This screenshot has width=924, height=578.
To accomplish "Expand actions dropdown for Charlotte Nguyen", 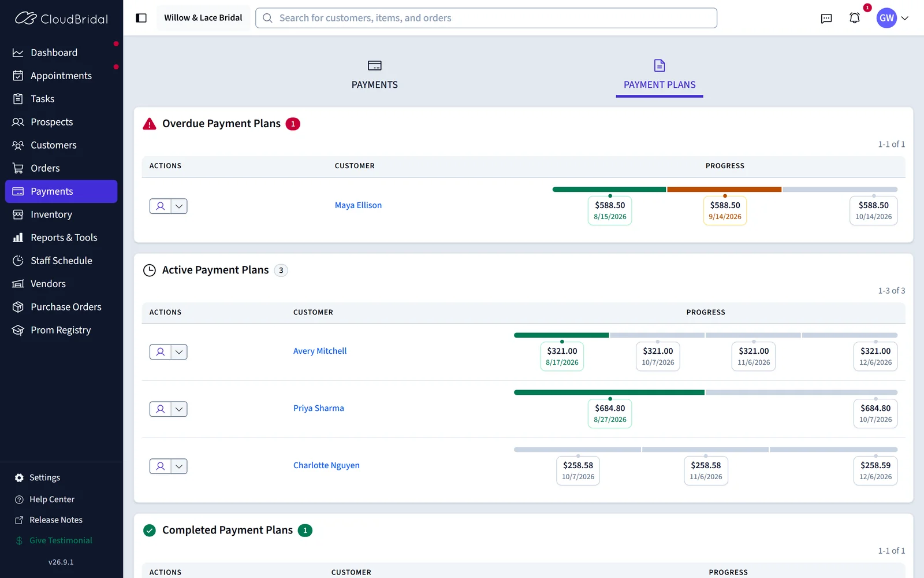I will [179, 466].
